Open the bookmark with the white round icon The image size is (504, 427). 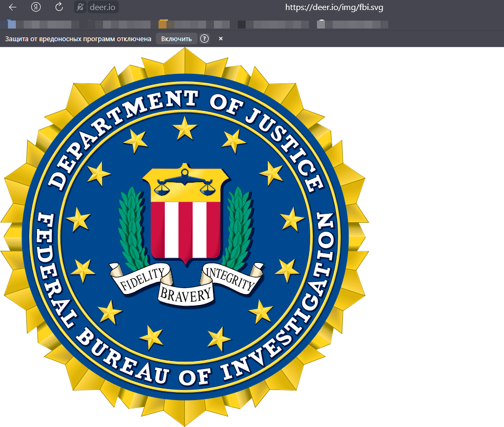[352, 24]
